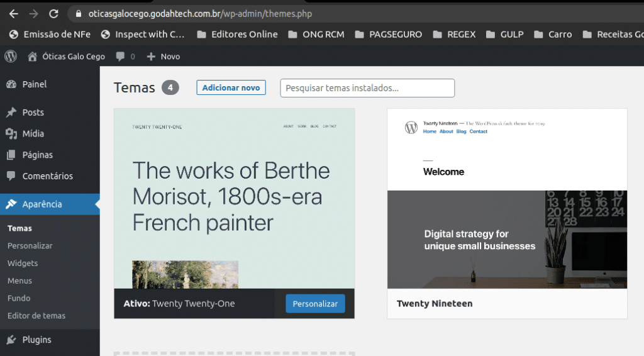Click the theme count badge showing 4
This screenshot has width=644, height=356.
click(170, 87)
